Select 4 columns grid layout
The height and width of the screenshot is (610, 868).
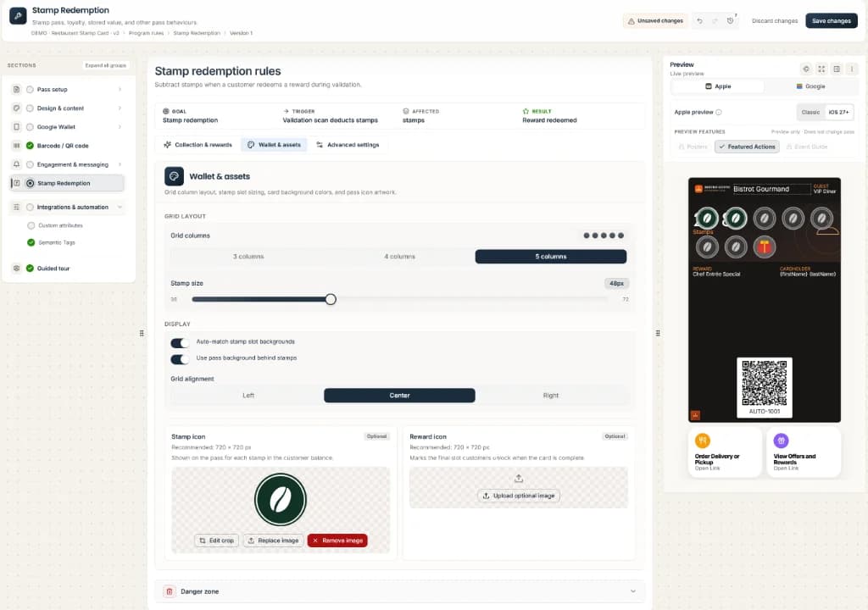click(399, 257)
